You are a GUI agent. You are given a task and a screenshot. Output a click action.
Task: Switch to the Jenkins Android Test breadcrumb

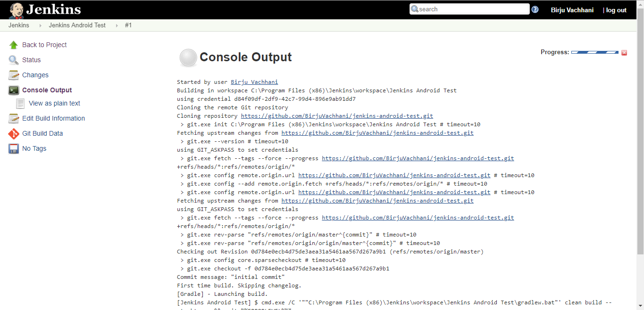tap(77, 25)
